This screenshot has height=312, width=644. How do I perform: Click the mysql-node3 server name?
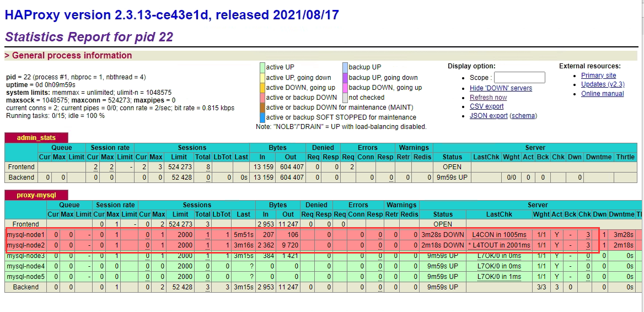(25, 256)
